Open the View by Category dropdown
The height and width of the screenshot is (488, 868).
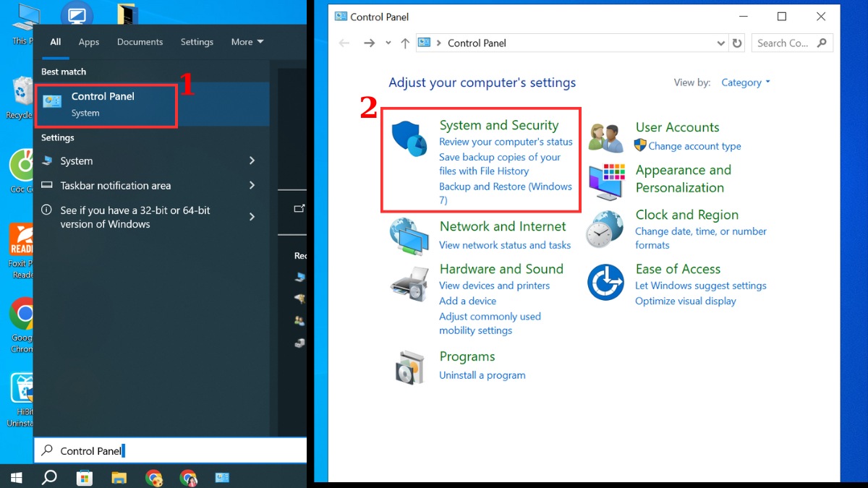(745, 82)
